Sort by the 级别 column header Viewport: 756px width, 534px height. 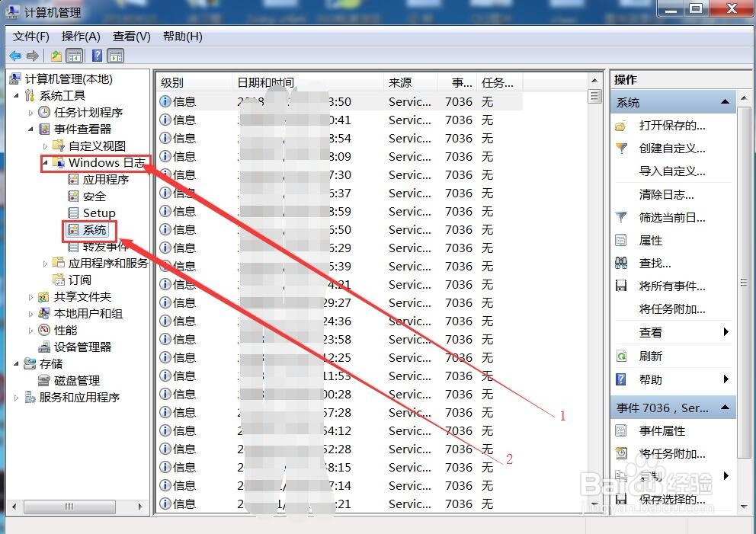pos(194,82)
